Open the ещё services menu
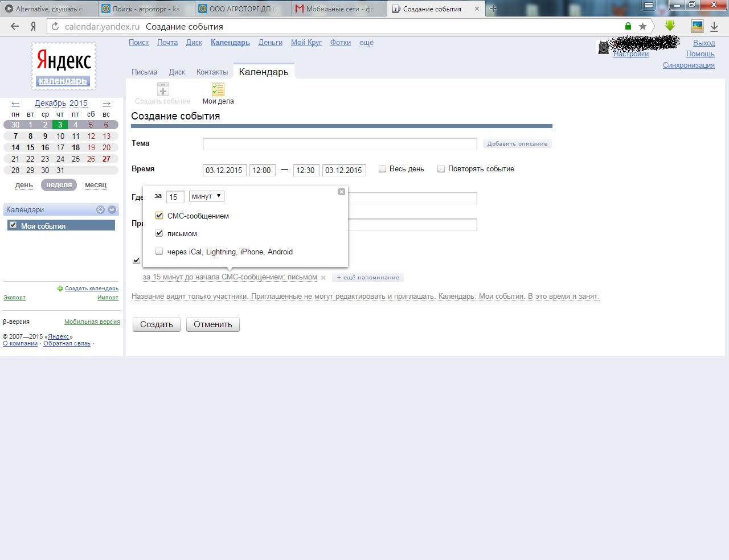This screenshot has width=729, height=560. pyautogui.click(x=366, y=43)
